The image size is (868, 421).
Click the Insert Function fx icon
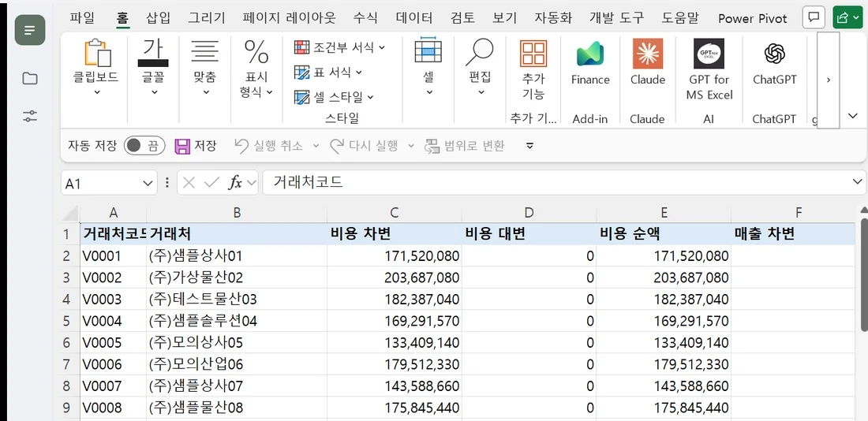tap(236, 183)
